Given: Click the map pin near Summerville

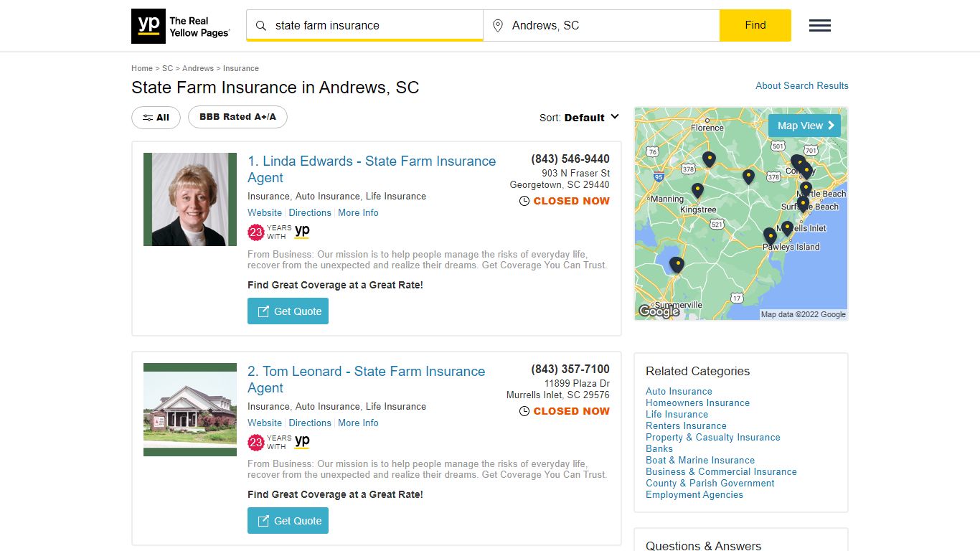Looking at the screenshot, I should pos(677,265).
